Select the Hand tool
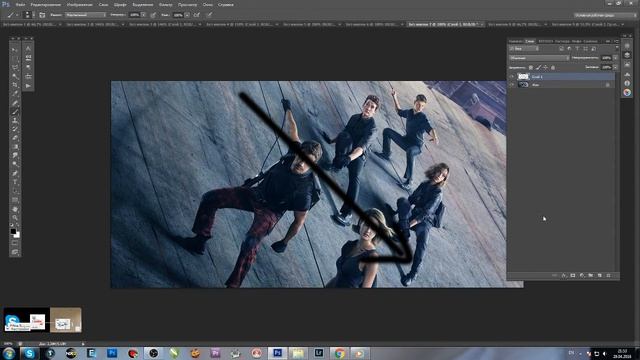Screen dimensions: 640x360 tap(15, 209)
